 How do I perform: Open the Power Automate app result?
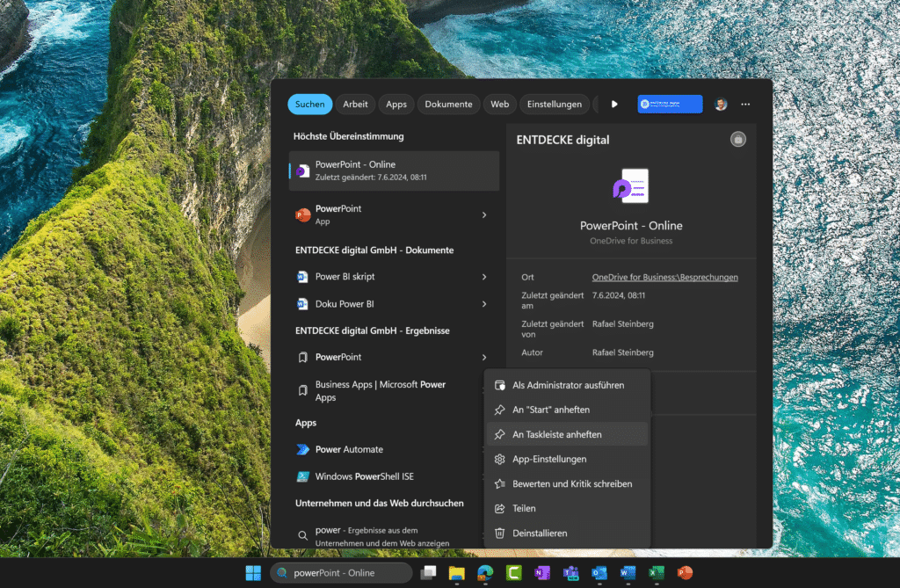pos(349,449)
